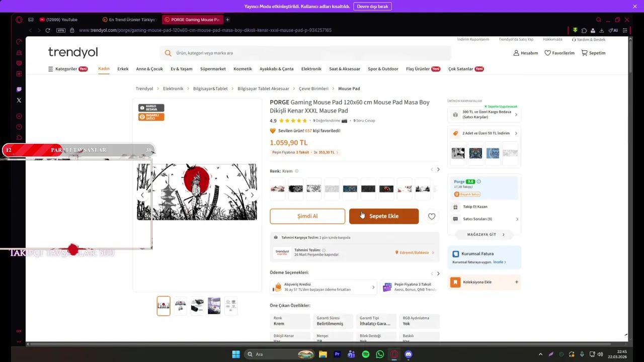644x362 pixels.
Task: Select the PORGE Gaming Mouse Pad tab
Action: (x=192, y=20)
